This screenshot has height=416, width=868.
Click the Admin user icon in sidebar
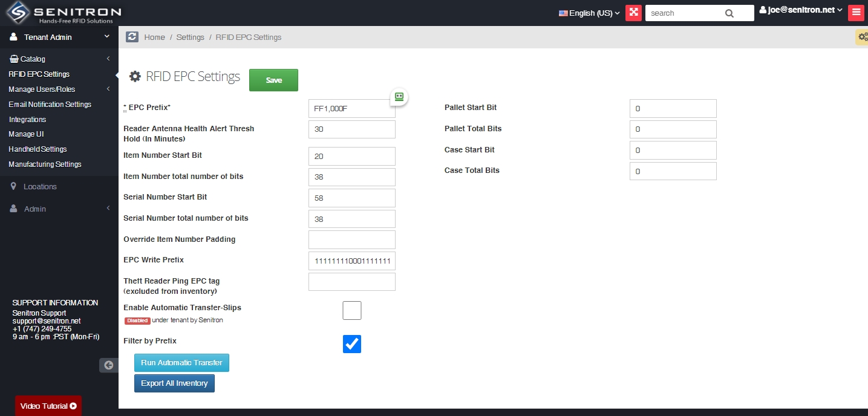tap(13, 209)
